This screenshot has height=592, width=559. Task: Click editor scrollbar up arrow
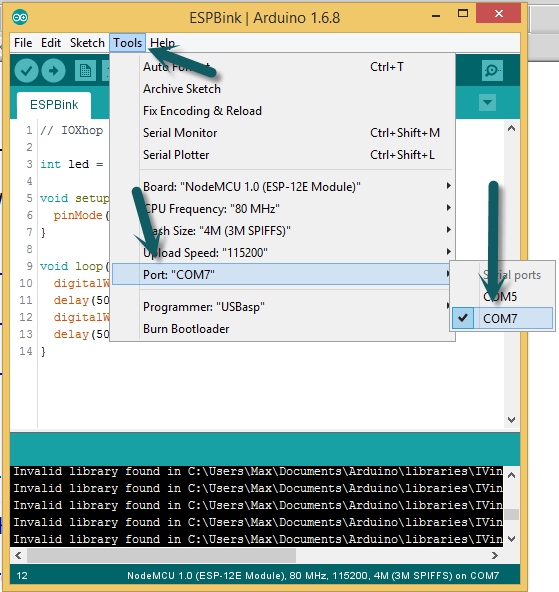click(x=511, y=128)
